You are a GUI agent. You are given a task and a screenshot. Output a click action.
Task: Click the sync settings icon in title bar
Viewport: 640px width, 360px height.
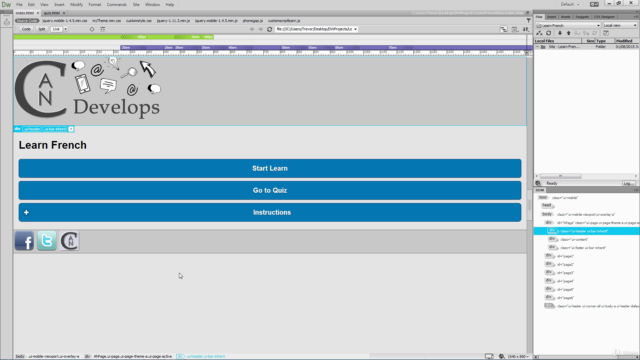tap(594, 4)
